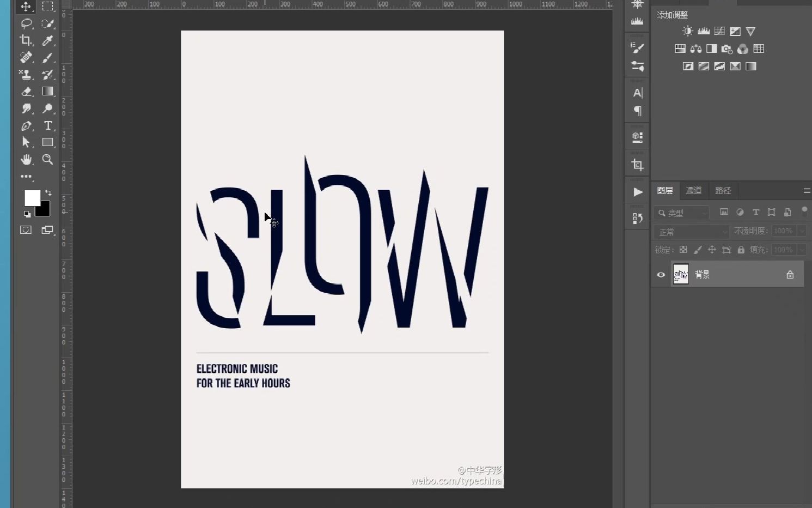Image resolution: width=812 pixels, height=508 pixels.
Task: Click the swap foreground/background colors arrow
Action: [x=48, y=192]
